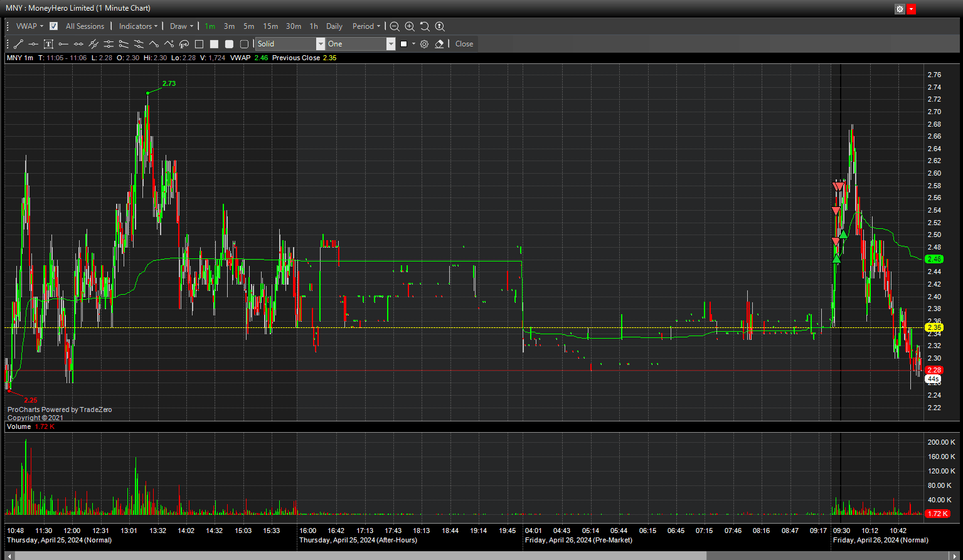Viewport: 963px width, 560px height.
Task: Toggle the All Sessions checkbox
Action: pyautogui.click(x=54, y=26)
